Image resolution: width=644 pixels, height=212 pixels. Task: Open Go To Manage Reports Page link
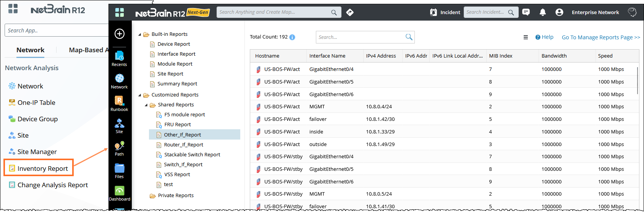tap(600, 37)
